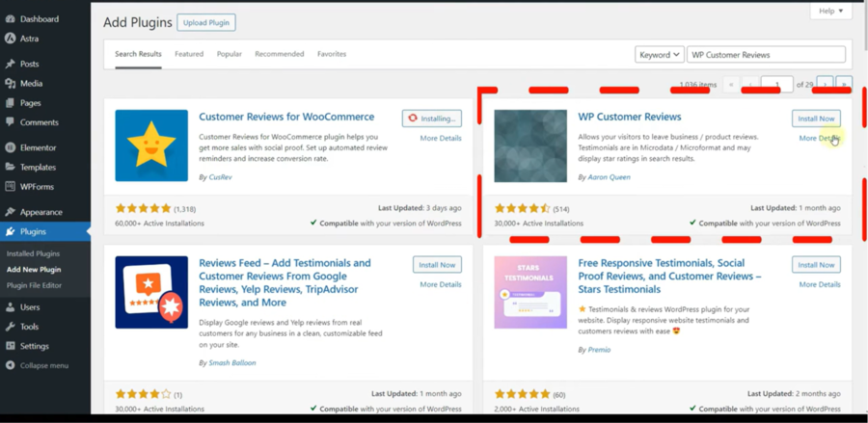
Task: Open the Keyword search type dropdown
Action: (x=659, y=55)
